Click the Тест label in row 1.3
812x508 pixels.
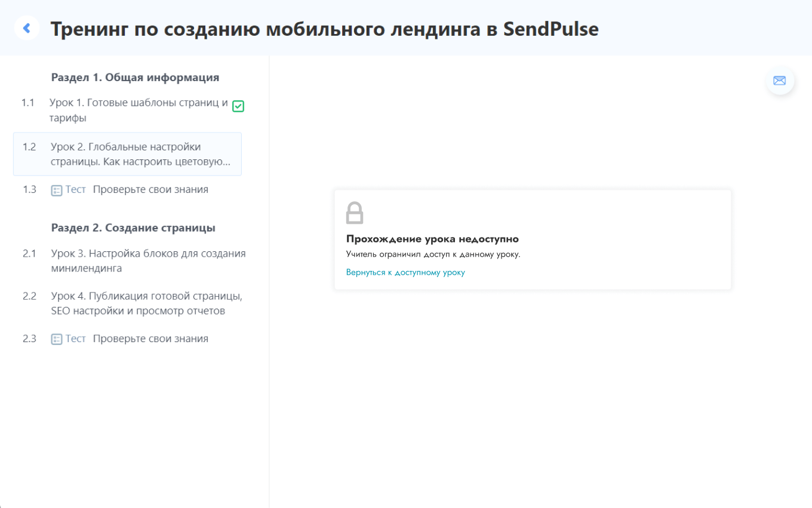76,189
